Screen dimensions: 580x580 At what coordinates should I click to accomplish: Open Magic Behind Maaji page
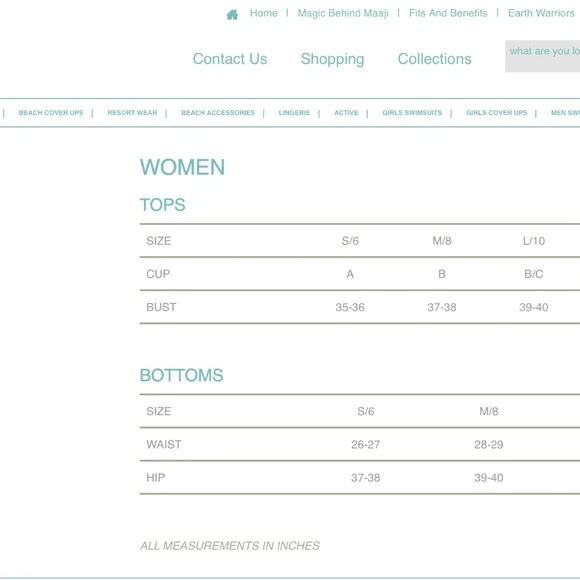pos(343,13)
